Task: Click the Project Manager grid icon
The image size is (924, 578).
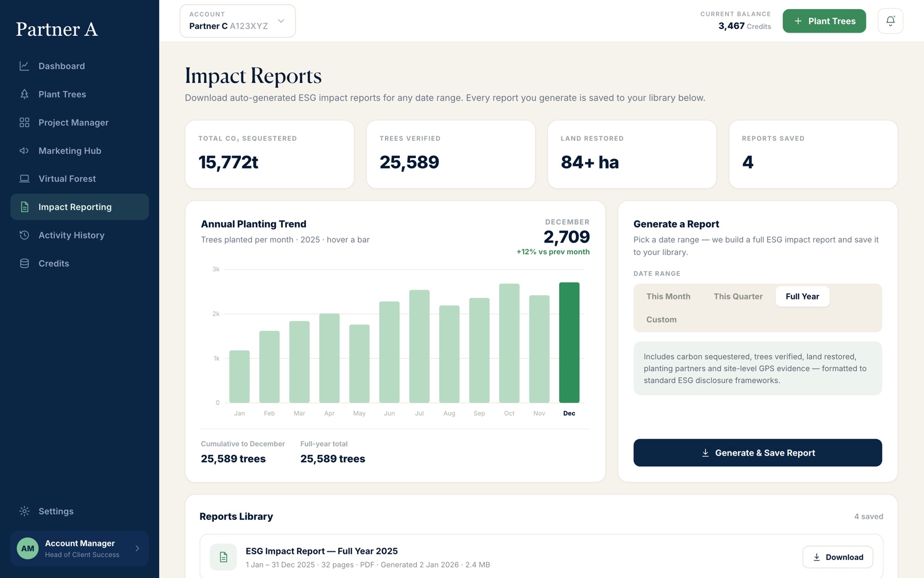Action: pyautogui.click(x=24, y=122)
